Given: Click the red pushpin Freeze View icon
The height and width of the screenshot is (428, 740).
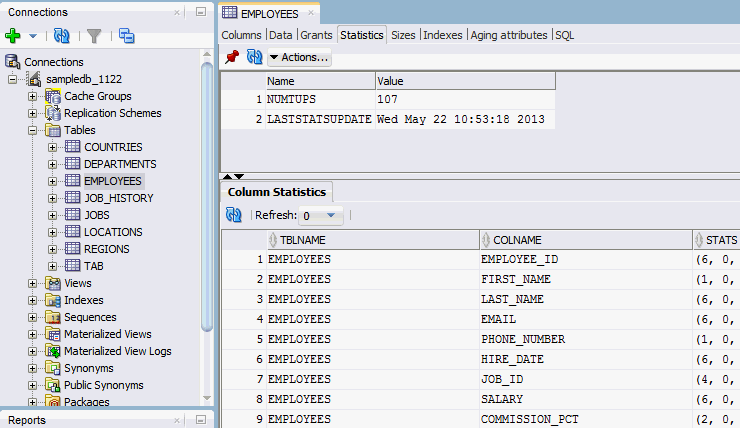Looking at the screenshot, I should (232, 57).
